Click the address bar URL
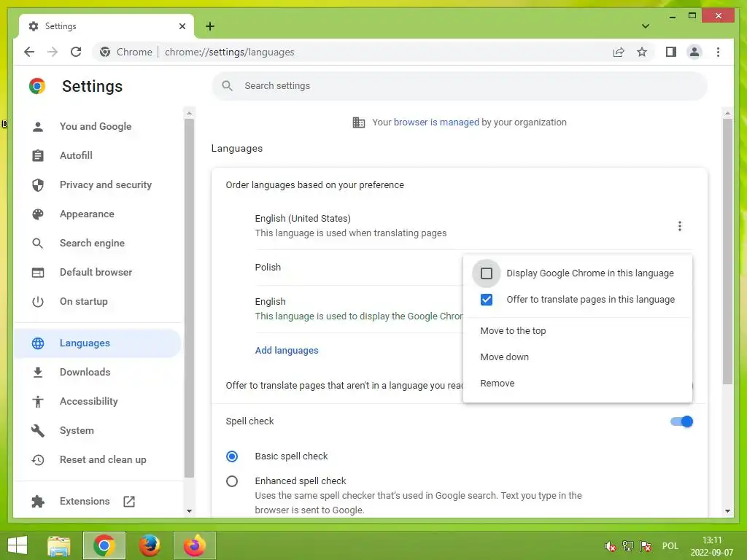Viewport: 747px width, 560px height. 229,52
